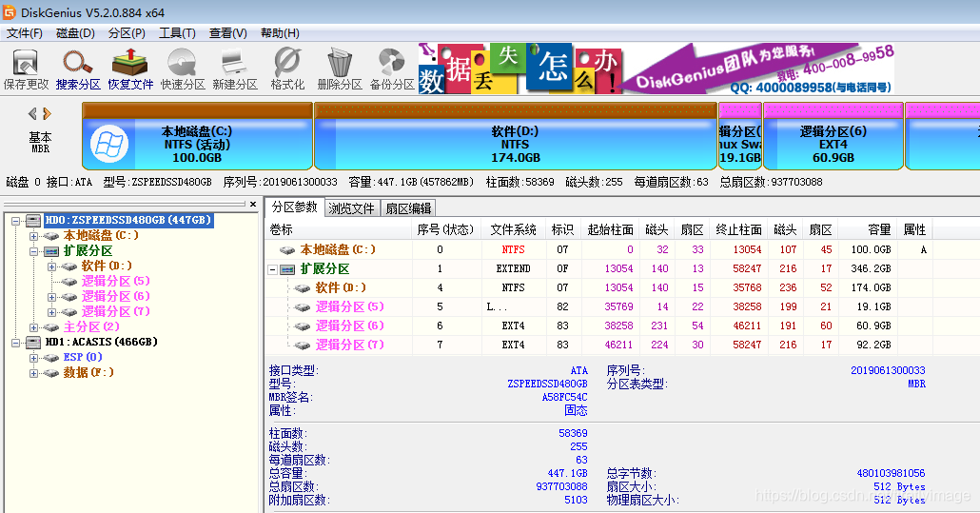
Task: Click the Recover Files (恢复文件) icon
Action: coord(130,63)
